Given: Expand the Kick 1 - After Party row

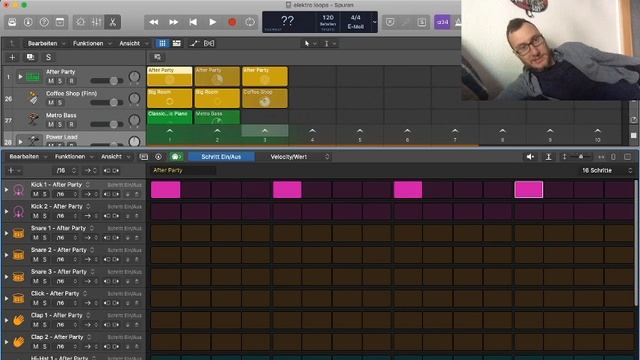Looking at the screenshot, I should click(6, 190).
